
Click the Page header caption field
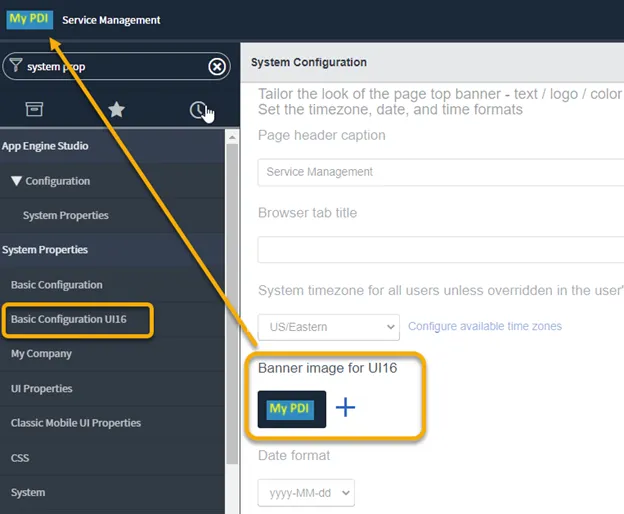(x=440, y=172)
